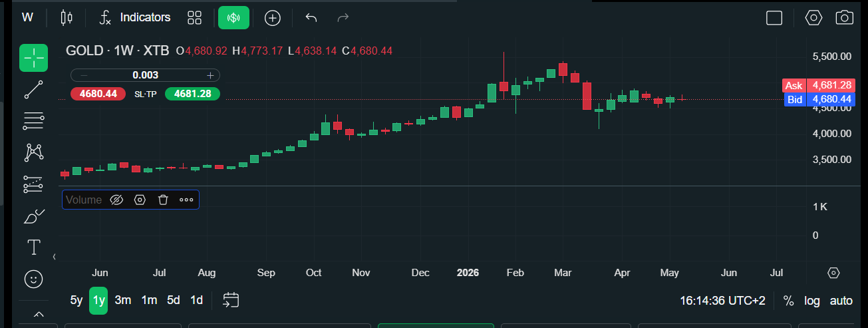Image resolution: width=868 pixels, height=328 pixels.
Task: Toggle percent scale mode
Action: (788, 301)
